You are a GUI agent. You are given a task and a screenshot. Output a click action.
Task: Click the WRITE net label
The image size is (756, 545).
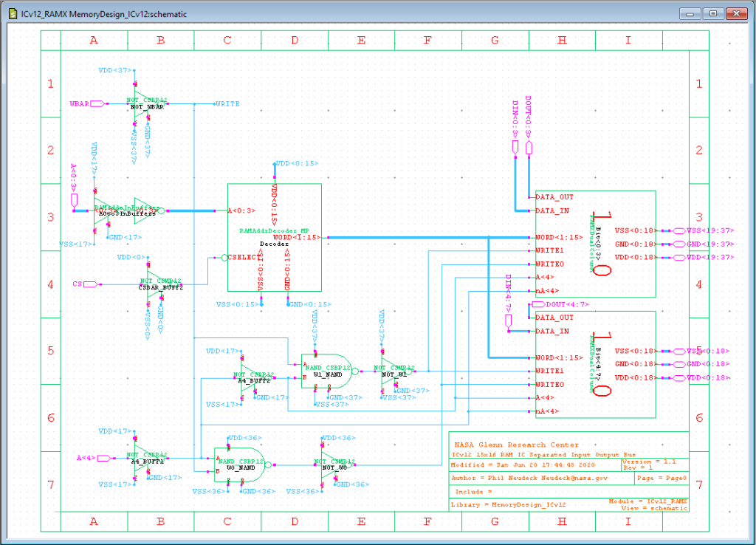[227, 103]
